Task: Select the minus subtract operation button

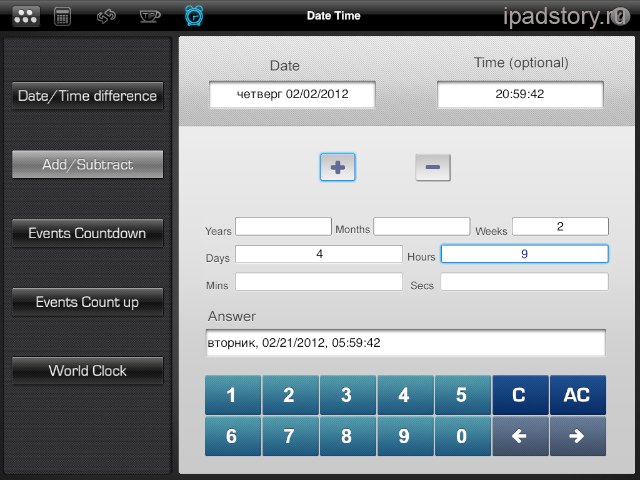Action: 433,167
